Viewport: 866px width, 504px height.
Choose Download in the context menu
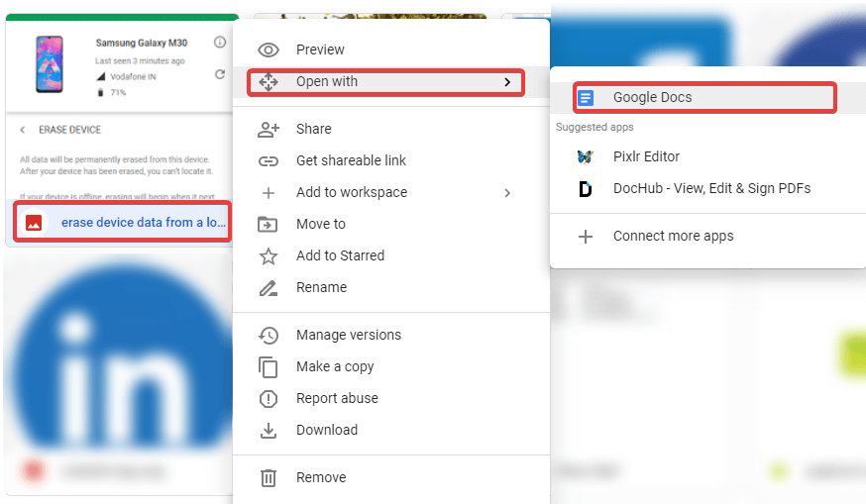[391, 431]
